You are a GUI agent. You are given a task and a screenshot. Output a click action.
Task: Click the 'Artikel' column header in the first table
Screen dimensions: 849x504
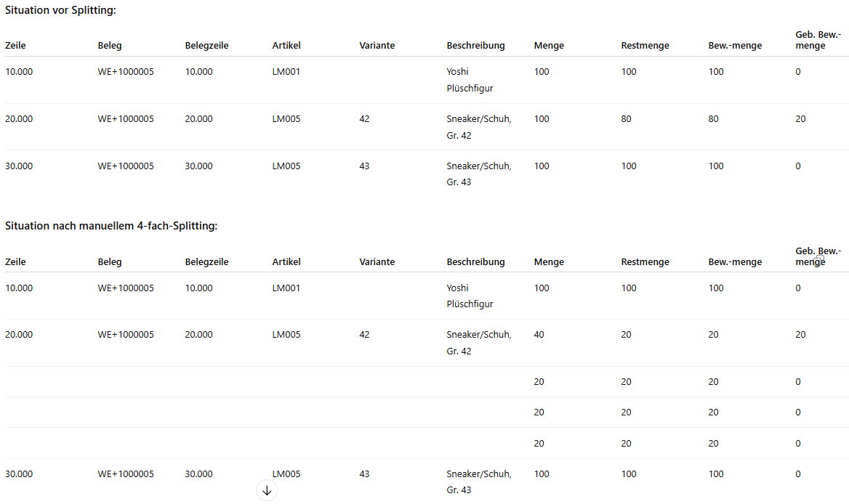click(286, 46)
